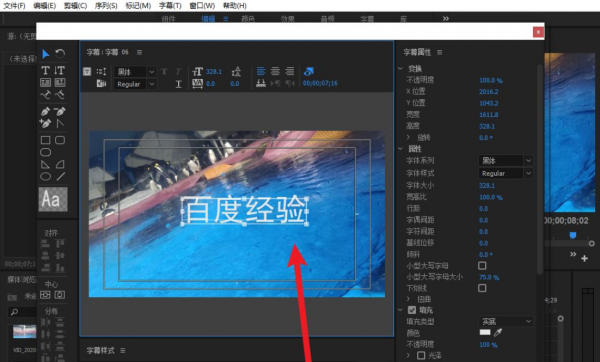This screenshot has width=600, height=362.
Task: Click transform 不透明度 value 100.0 %
Action: pos(491,80)
